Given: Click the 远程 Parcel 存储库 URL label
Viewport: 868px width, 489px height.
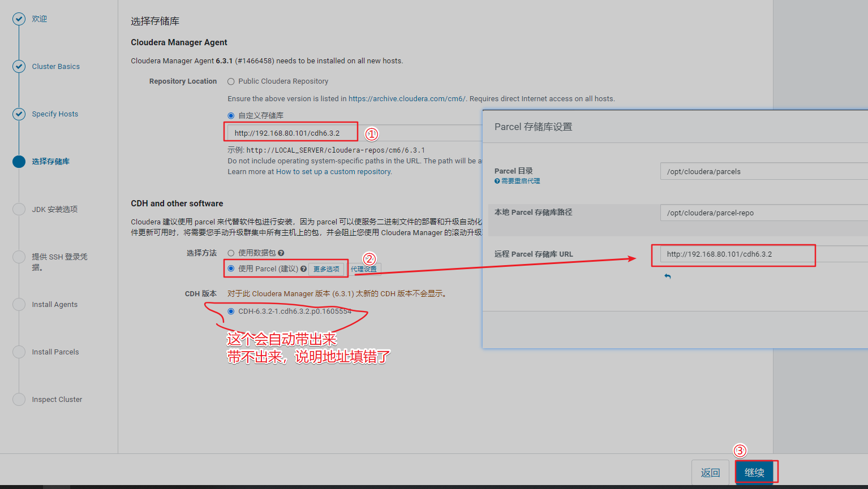Looking at the screenshot, I should [534, 254].
